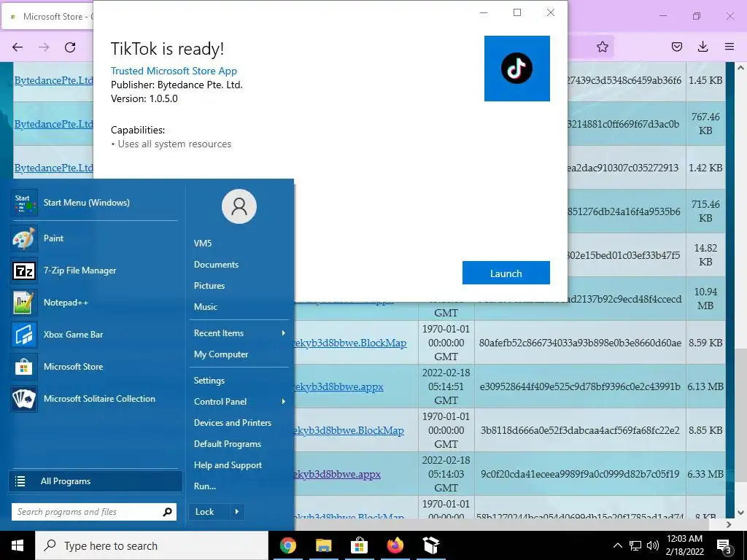Open Devices and Printers
This screenshot has width=747, height=560.
click(233, 423)
